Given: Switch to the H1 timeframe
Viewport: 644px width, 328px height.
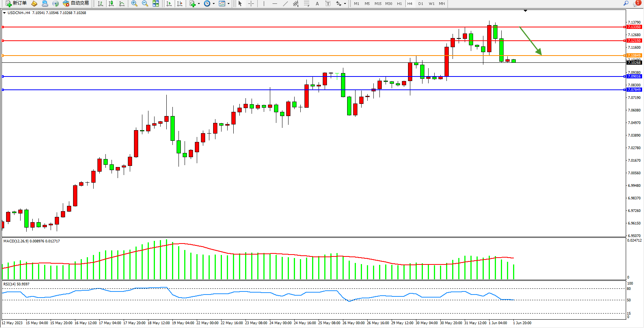Looking at the screenshot, I should [399, 3].
